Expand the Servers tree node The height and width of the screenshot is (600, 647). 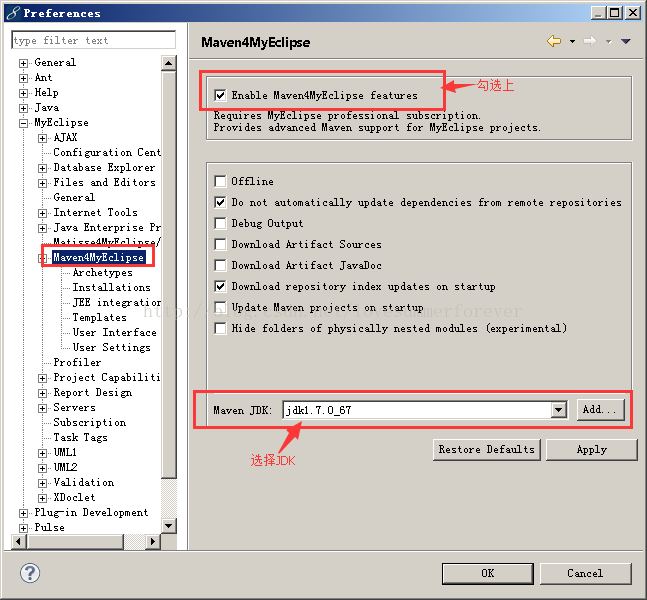pos(43,408)
